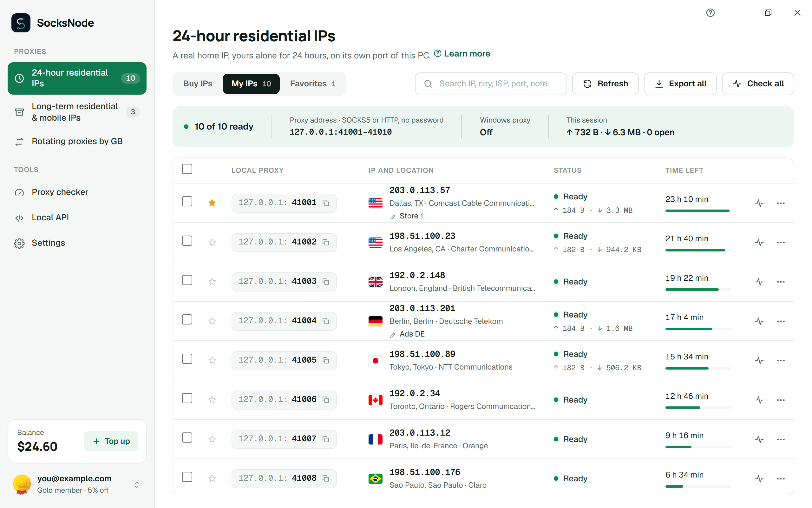Open more options for 198.51.100.23 row

[x=781, y=242]
